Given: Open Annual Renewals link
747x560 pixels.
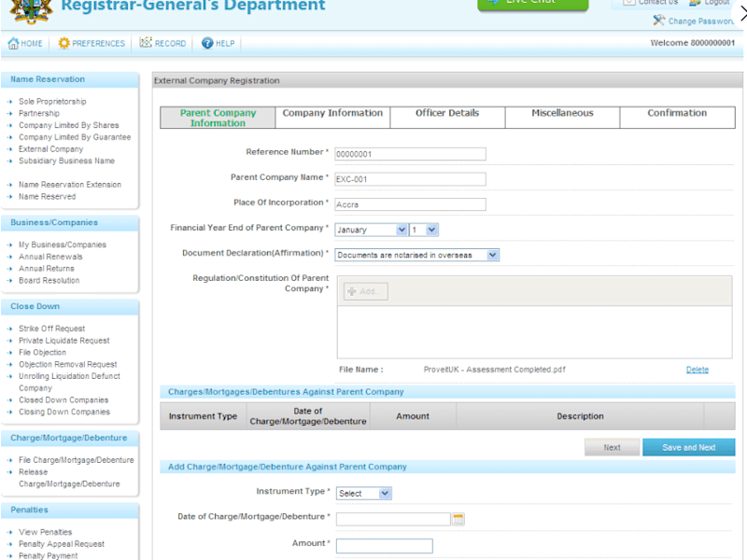Looking at the screenshot, I should 50,257.
